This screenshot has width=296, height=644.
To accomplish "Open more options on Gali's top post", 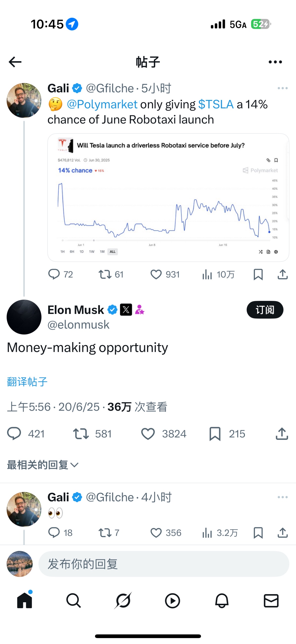I will pos(282,88).
